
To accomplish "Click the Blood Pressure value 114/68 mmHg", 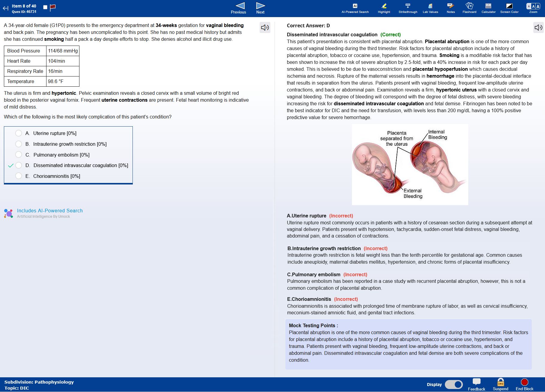I will click(63, 51).
